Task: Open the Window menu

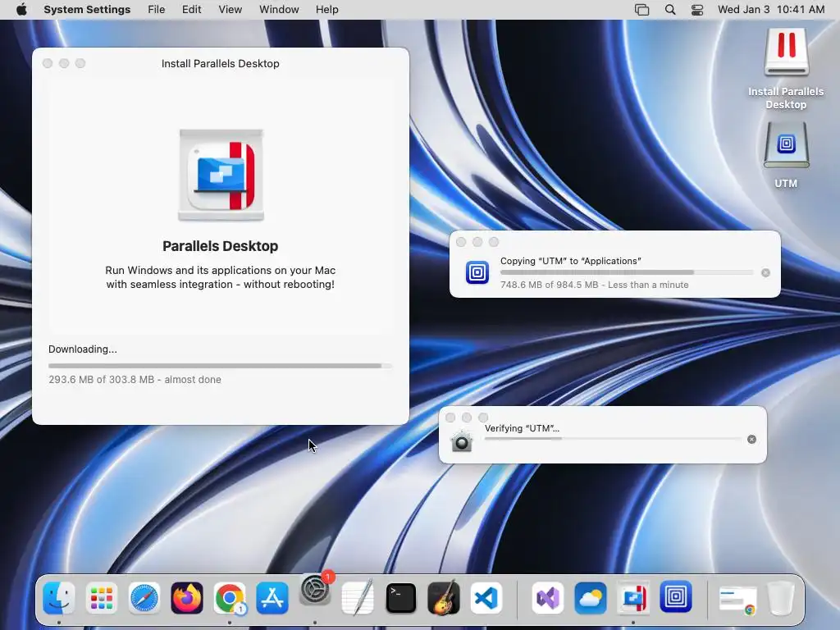Action: [279, 10]
